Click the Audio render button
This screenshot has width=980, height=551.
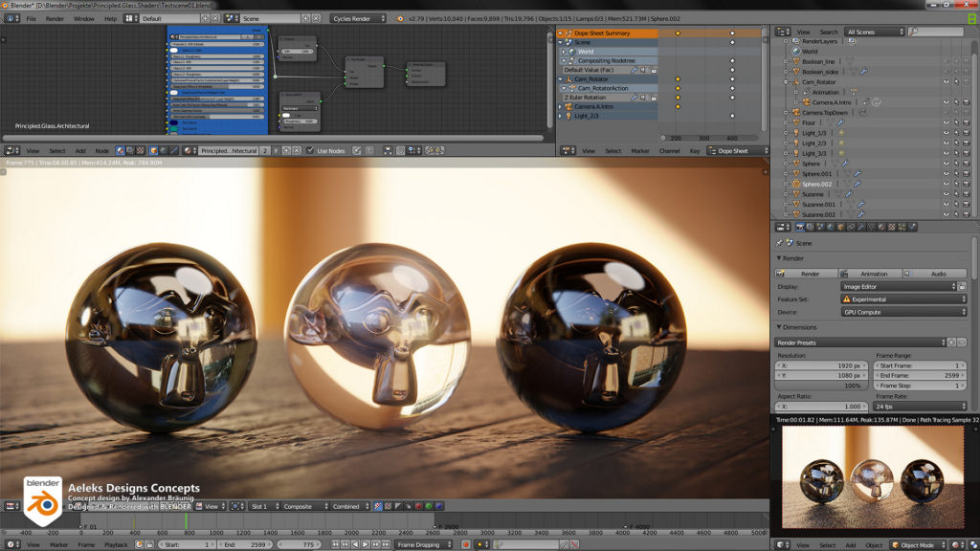click(x=935, y=274)
